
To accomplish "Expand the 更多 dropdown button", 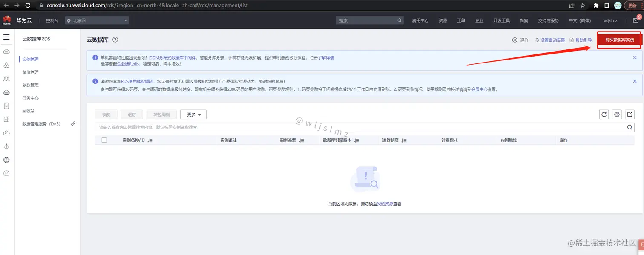I will tap(193, 115).
